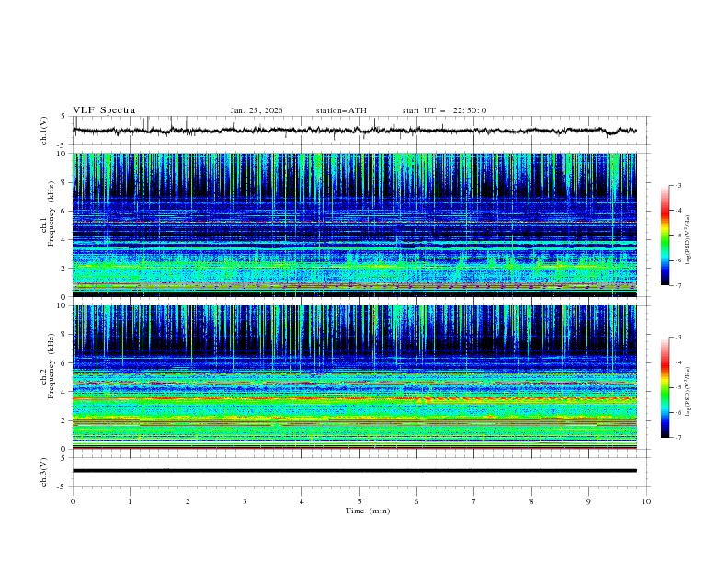This screenshot has height=563, width=728.
Task: Click the 'Time (min)' axis label
Action: [x=368, y=511]
